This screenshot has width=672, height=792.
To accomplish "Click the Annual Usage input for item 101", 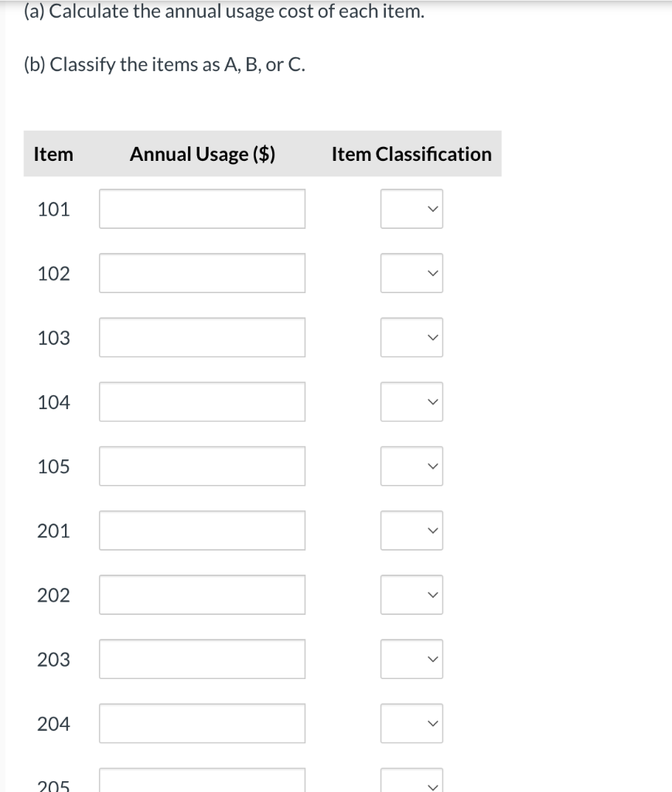I will point(202,208).
